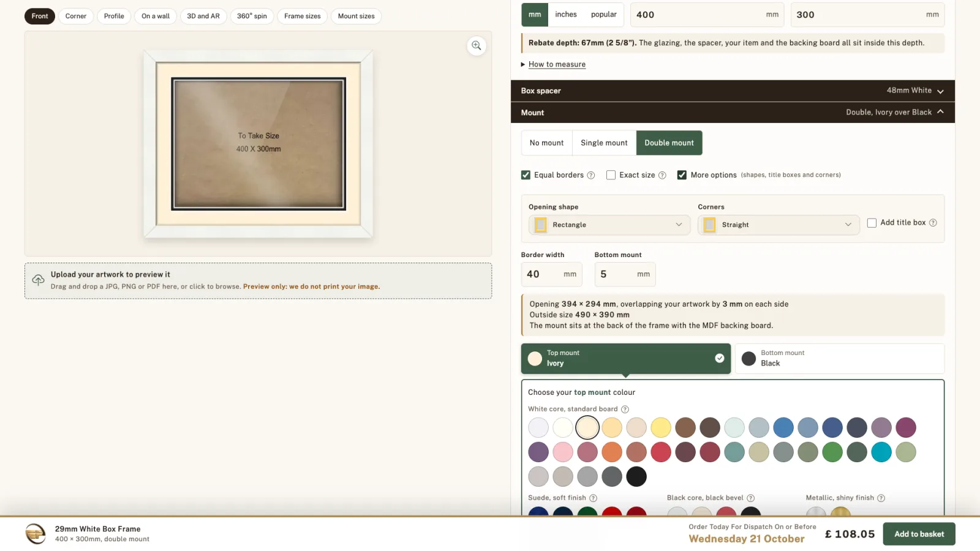This screenshot has height=551, width=980.
Task: Open Equal borders help question mark
Action: click(591, 175)
